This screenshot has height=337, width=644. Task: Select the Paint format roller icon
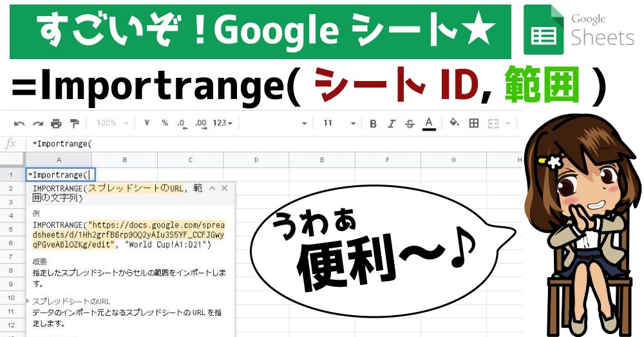[74, 123]
